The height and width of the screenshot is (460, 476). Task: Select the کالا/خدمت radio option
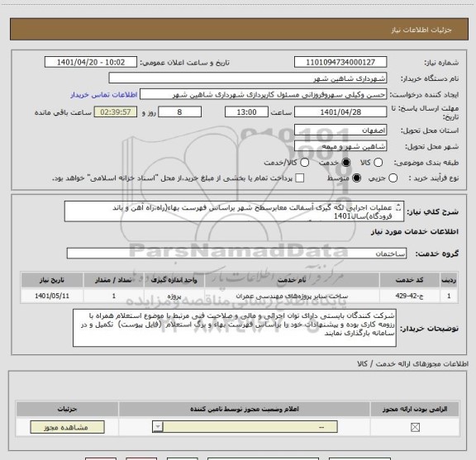304,163
